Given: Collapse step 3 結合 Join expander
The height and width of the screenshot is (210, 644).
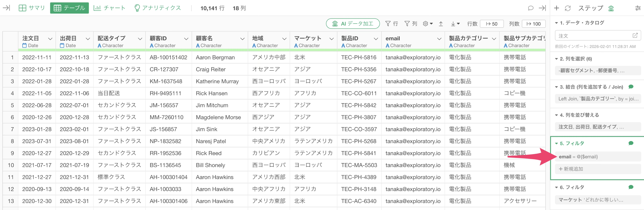Looking at the screenshot, I should pos(556,87).
